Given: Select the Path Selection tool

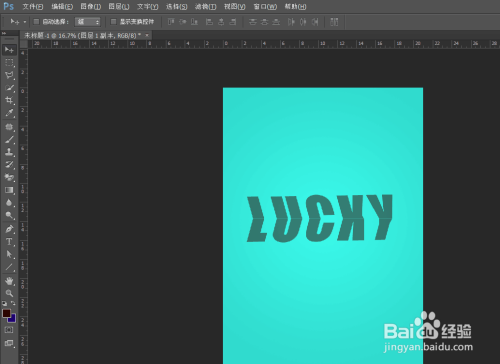Looking at the screenshot, I should click(x=9, y=254).
